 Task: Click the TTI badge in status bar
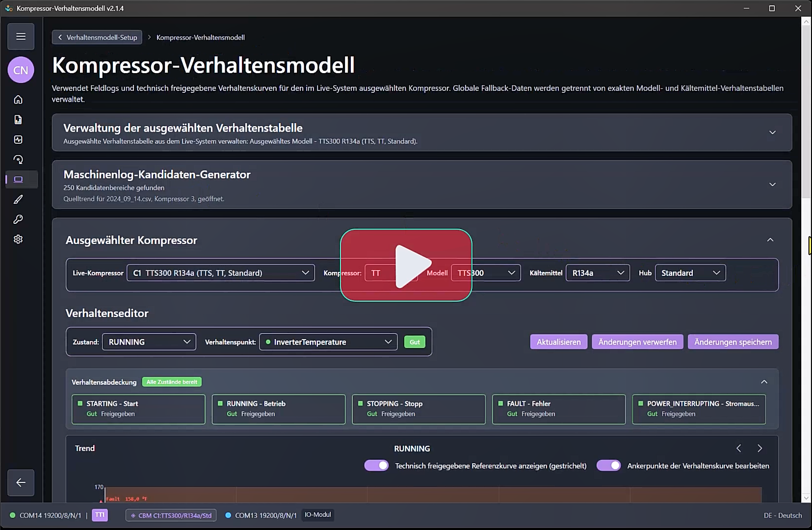click(100, 515)
